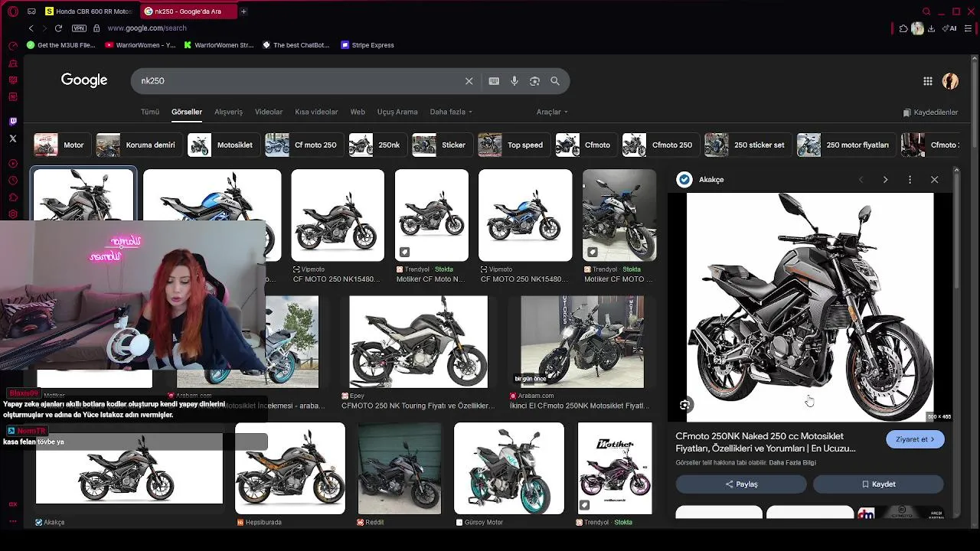This screenshot has width=980, height=551.
Task: Open the Hepsiburada motorcycle thumbnail
Action: [289, 468]
